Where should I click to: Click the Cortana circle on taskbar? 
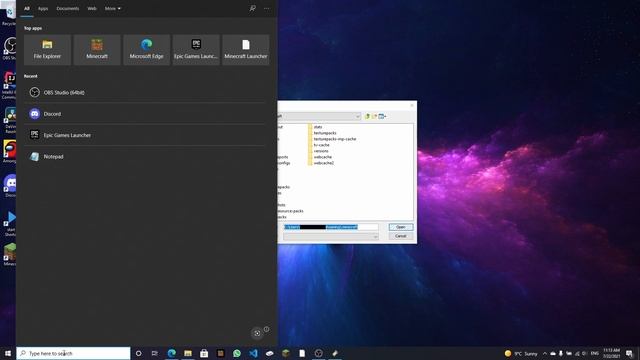pos(138,353)
